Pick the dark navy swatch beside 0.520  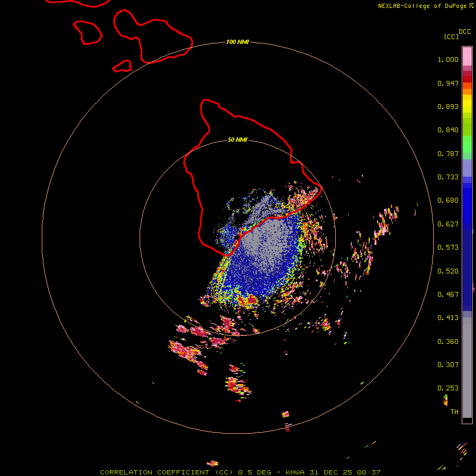pos(467,268)
